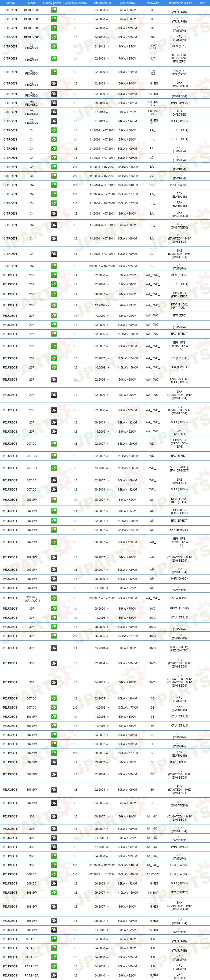210x980 pixels.
Task: Click diesel ON icon in 308 CC 82kW/112KM row
Action: pyautogui.click(x=54, y=884)
